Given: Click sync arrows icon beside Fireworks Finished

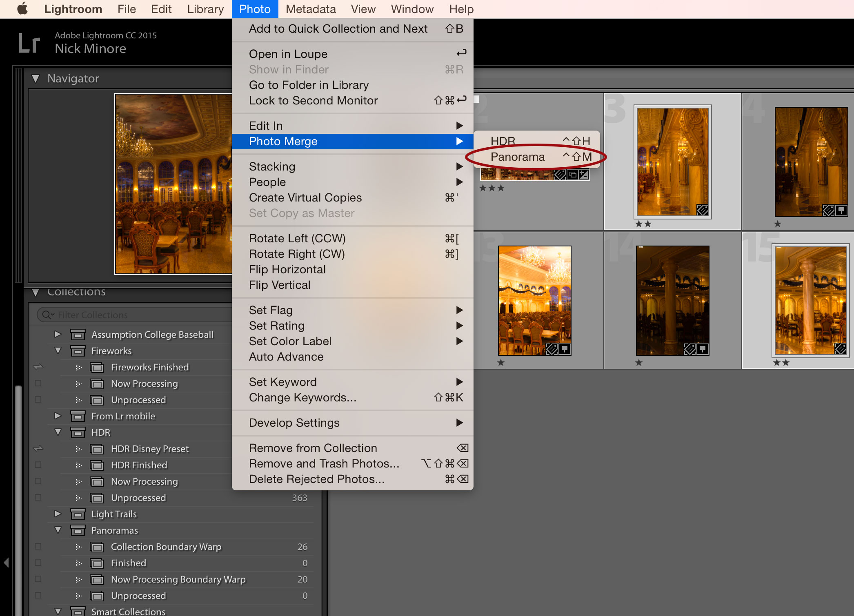Looking at the screenshot, I should click(38, 367).
